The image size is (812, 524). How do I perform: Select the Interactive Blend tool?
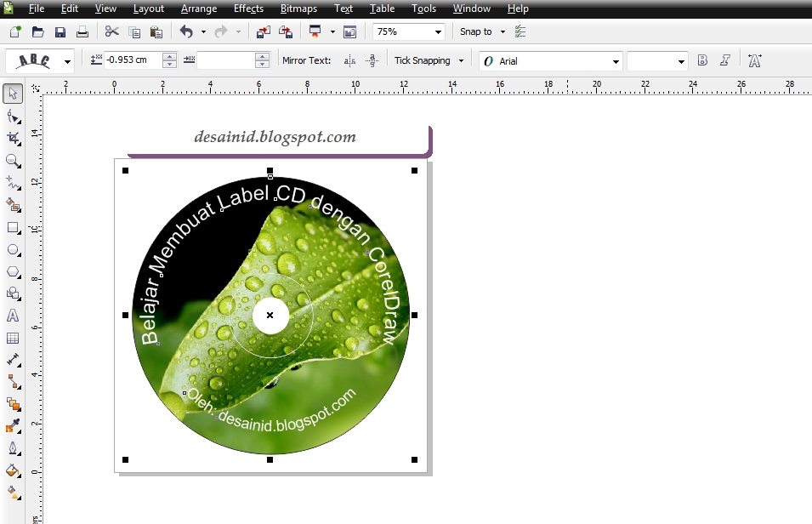(14, 404)
